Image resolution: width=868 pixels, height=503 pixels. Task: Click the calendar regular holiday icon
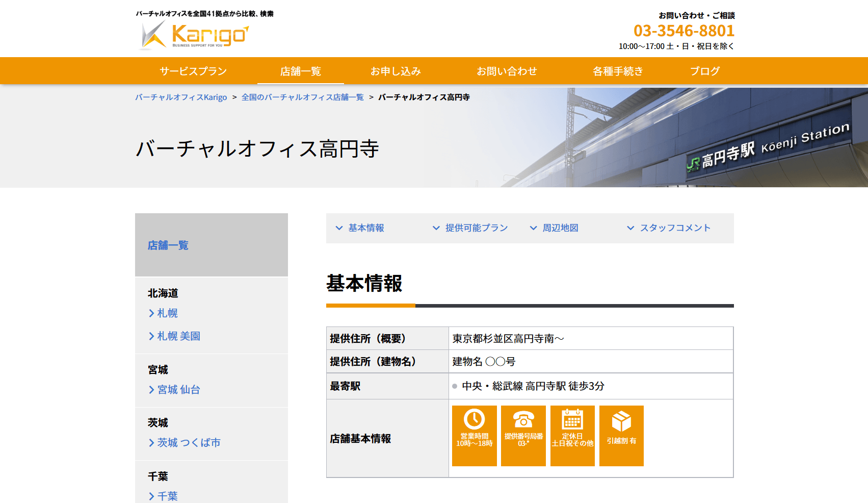point(572,420)
